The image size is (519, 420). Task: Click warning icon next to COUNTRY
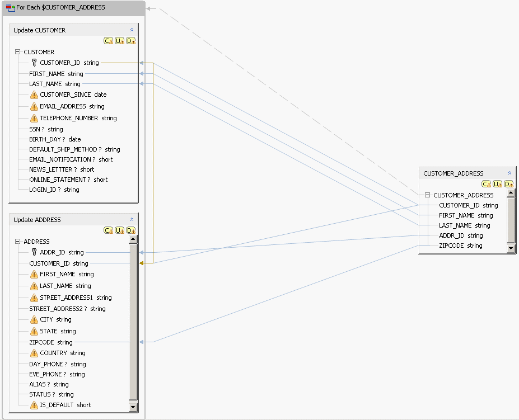tap(34, 353)
